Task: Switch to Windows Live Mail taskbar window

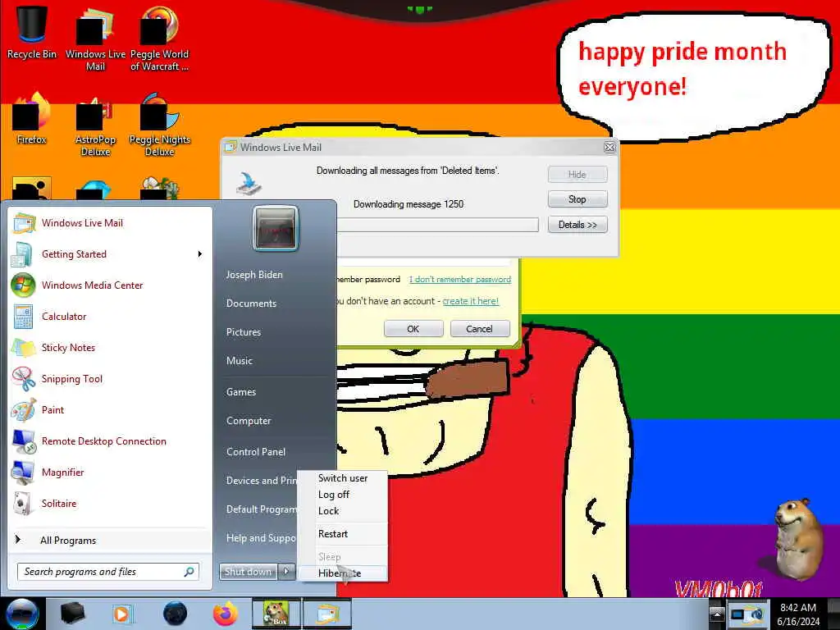Action: (327, 614)
